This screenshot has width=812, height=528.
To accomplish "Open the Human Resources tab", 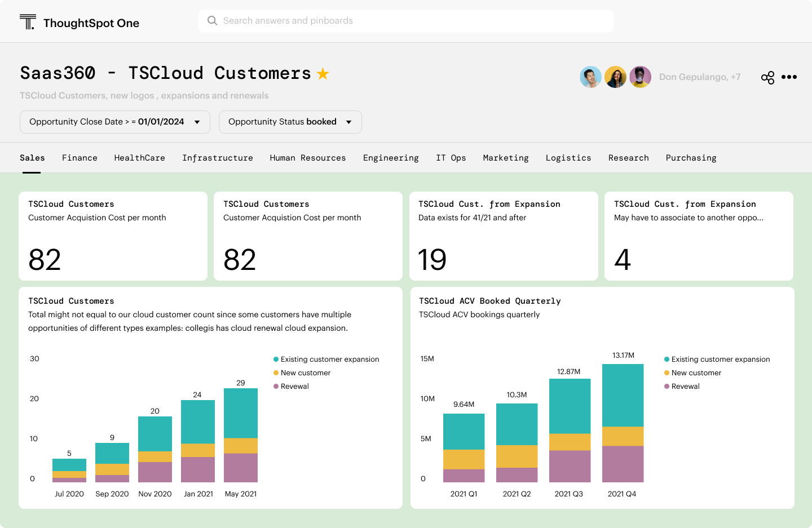I will pyautogui.click(x=308, y=158).
